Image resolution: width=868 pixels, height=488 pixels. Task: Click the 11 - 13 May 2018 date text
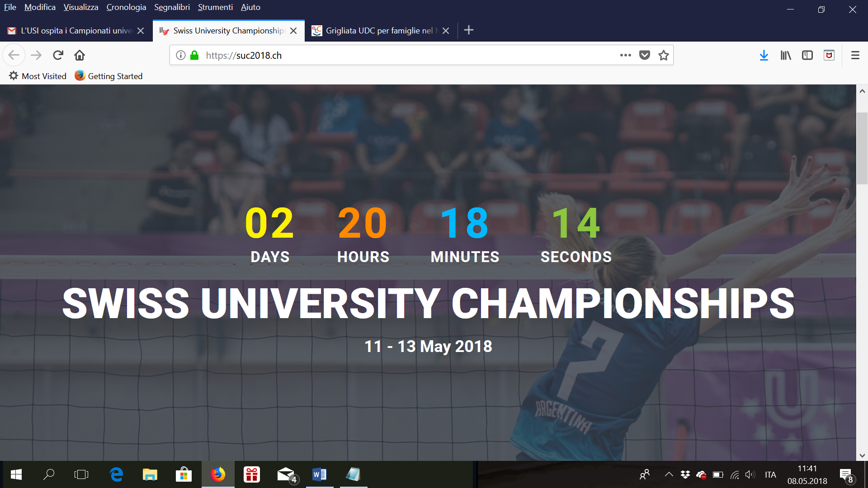click(428, 347)
